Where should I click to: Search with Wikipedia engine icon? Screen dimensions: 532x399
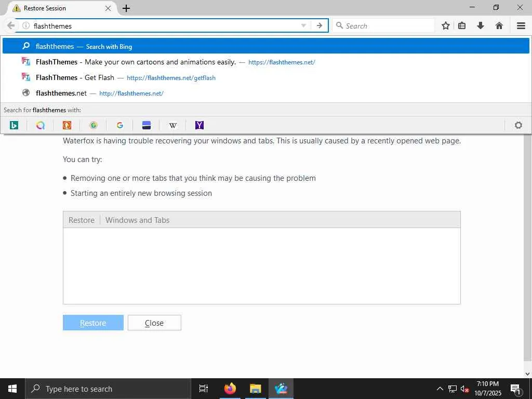pyautogui.click(x=172, y=125)
